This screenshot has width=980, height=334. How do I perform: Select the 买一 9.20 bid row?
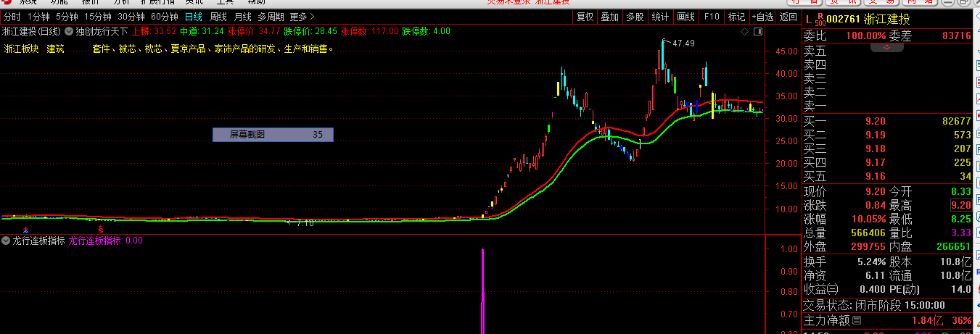887,121
